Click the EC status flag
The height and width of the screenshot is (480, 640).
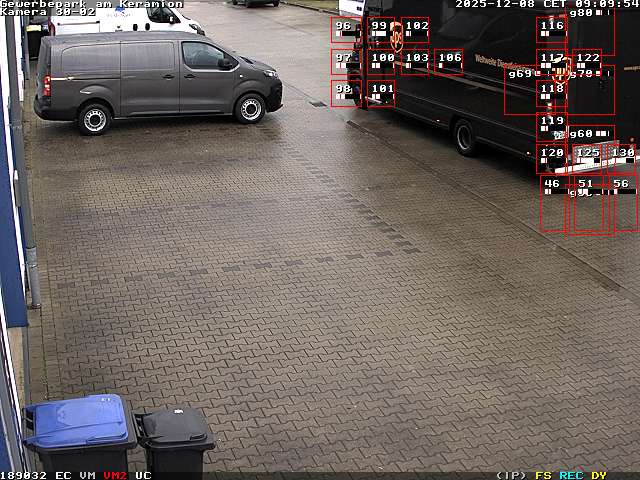point(63,475)
